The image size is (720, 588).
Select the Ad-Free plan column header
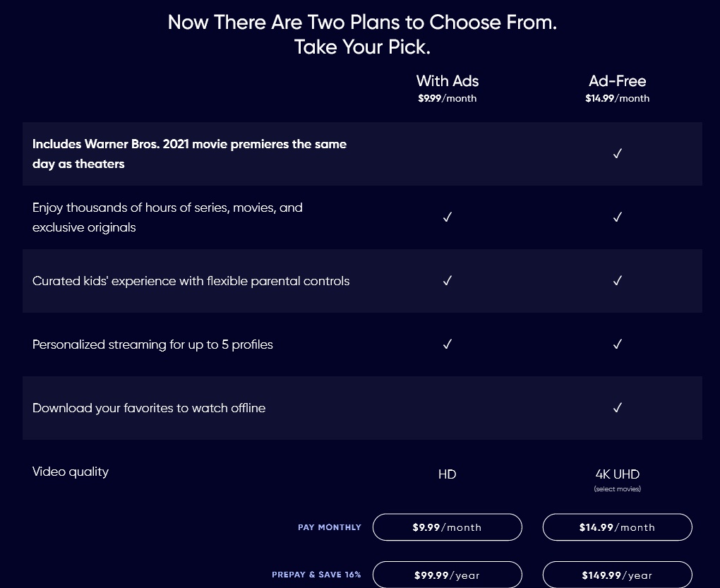[x=617, y=80]
